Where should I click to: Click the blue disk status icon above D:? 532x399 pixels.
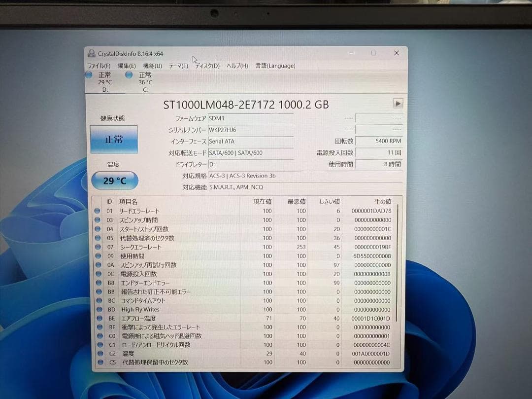click(89, 74)
